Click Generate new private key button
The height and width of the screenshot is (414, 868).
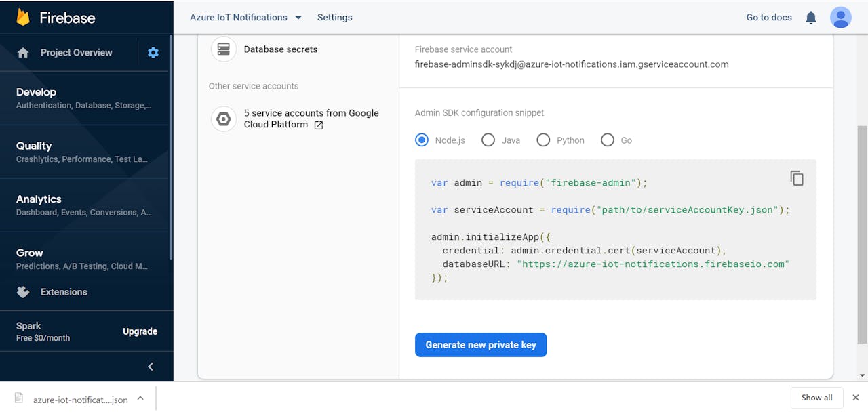(481, 345)
